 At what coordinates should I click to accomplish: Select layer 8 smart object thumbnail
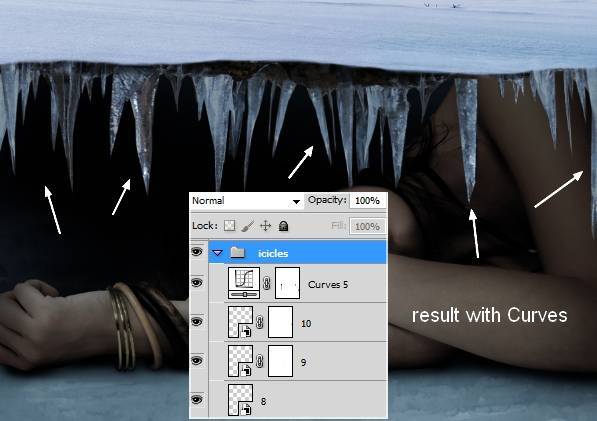coord(240,400)
